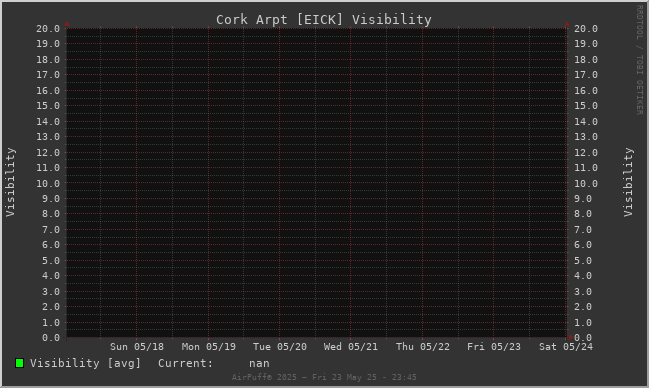Click the RRDTOOL / TOBI OETIKER watermark
This screenshot has width=649, height=388.
639,60
